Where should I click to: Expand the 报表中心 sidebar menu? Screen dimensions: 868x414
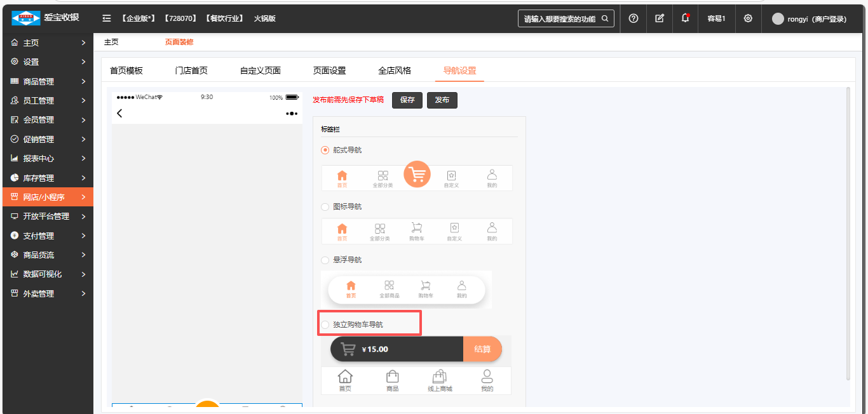point(48,159)
